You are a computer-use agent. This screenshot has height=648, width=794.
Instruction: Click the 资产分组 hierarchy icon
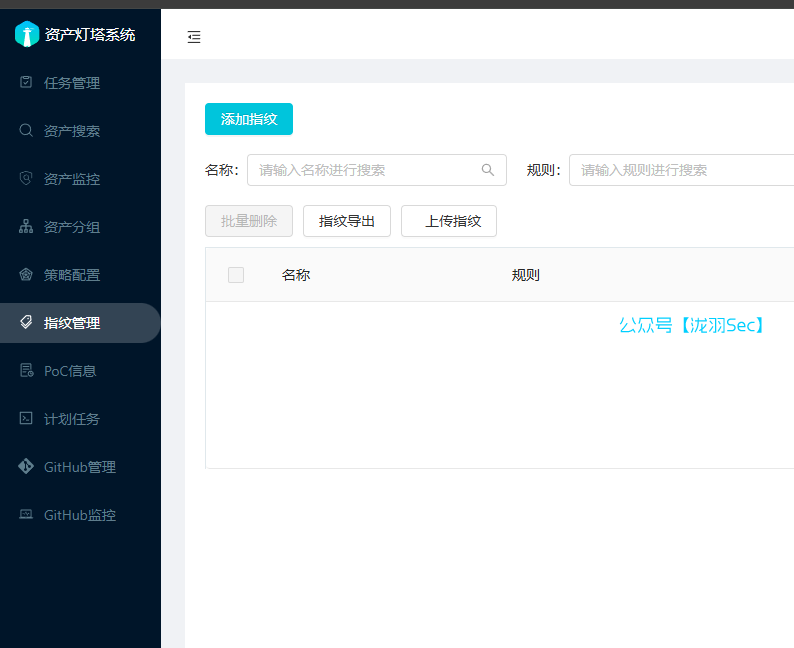(26, 227)
